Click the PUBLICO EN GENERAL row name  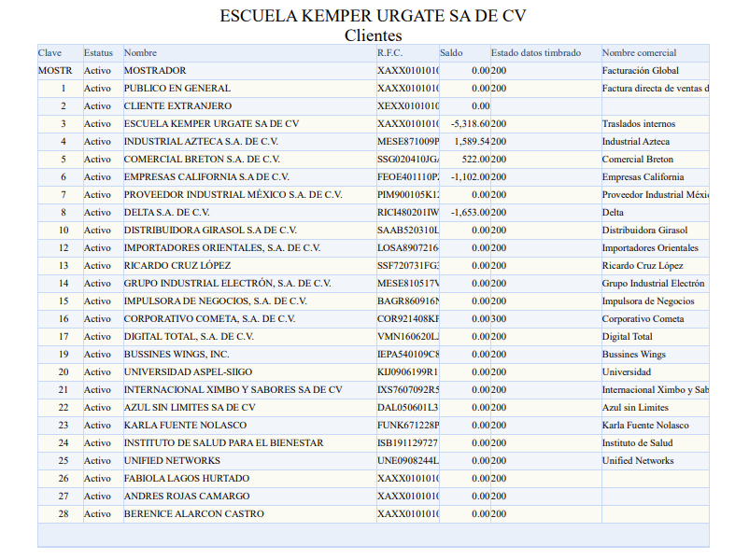tap(177, 89)
